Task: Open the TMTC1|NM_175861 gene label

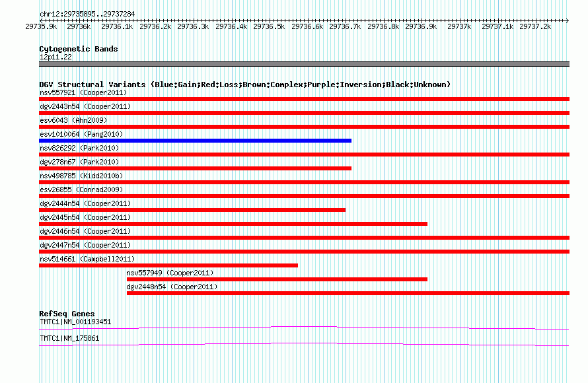Action: coord(69,338)
